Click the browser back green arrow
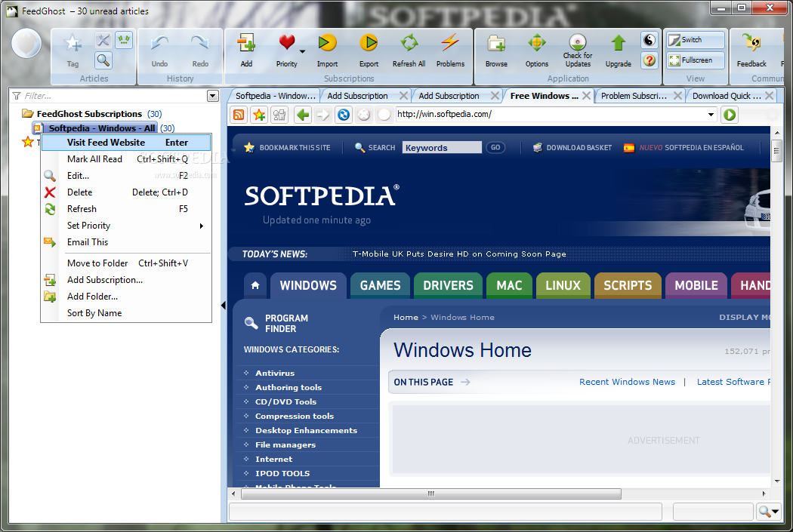793x532 pixels. (302, 115)
